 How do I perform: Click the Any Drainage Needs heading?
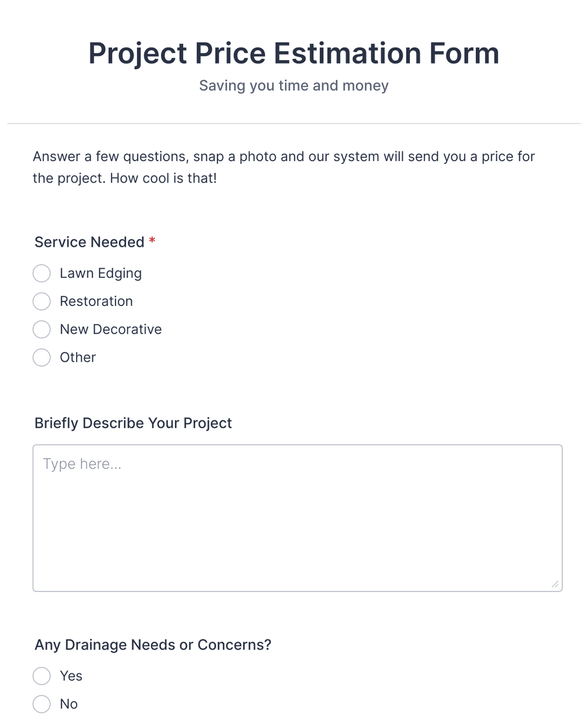(153, 645)
